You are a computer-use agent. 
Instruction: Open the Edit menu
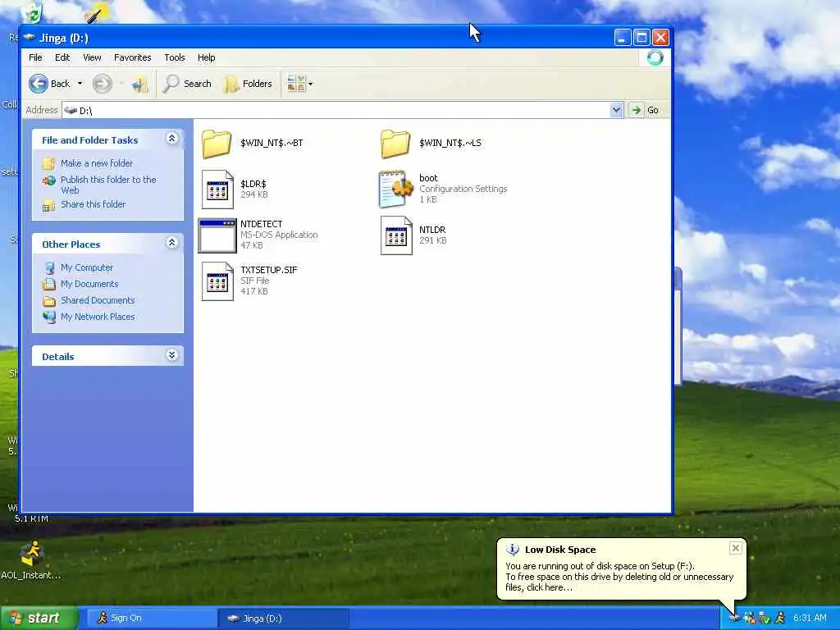coord(62,57)
